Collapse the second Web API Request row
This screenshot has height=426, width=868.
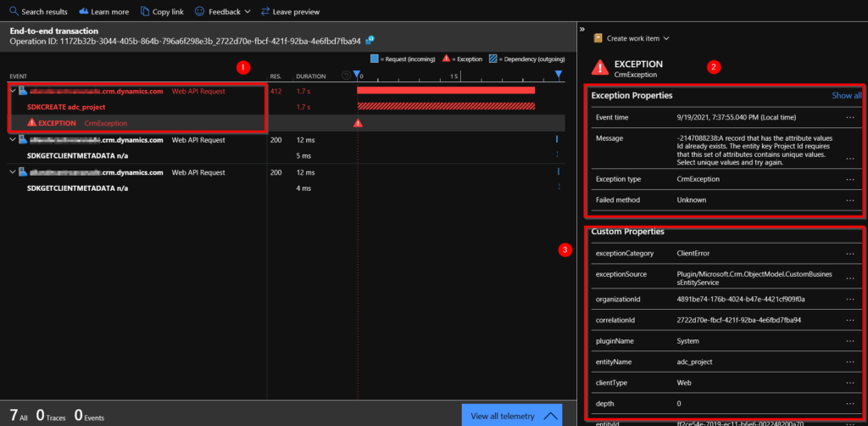(x=12, y=140)
